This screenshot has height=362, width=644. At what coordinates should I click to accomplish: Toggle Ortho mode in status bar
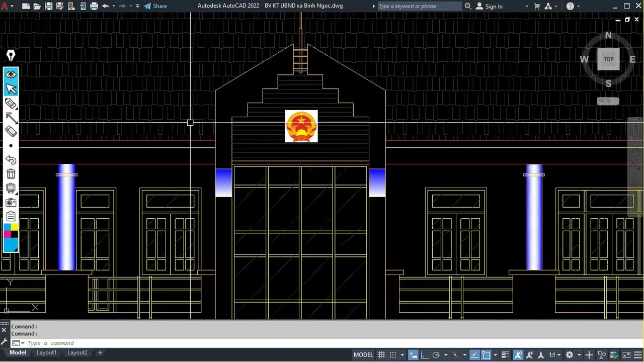pyautogui.click(x=424, y=355)
